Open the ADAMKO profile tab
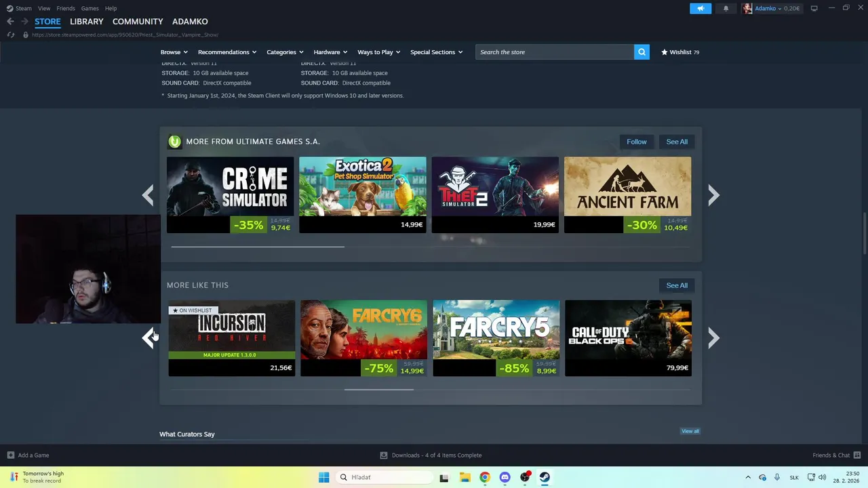The width and height of the screenshot is (868, 488). tap(190, 22)
